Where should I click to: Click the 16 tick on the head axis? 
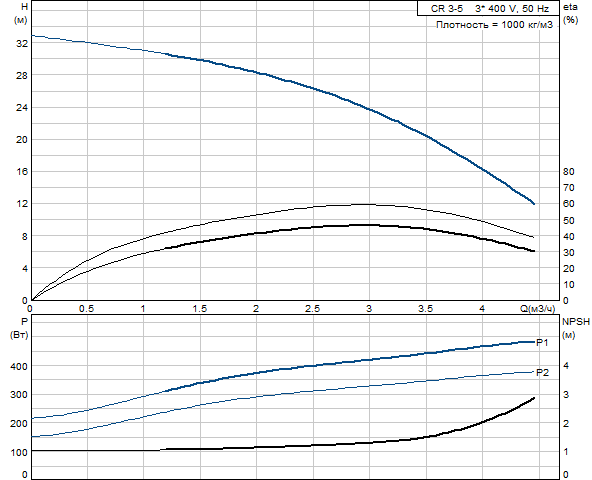[x=22, y=172]
